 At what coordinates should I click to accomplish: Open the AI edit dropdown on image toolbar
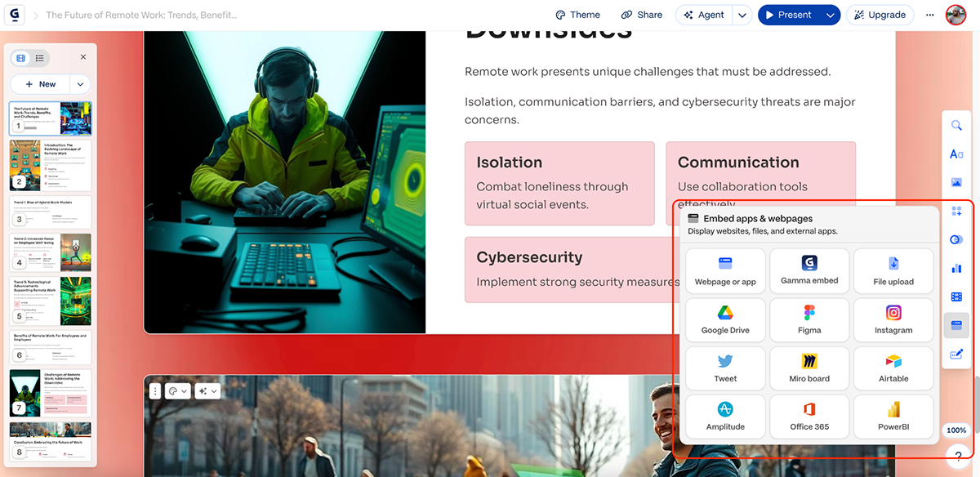(207, 390)
